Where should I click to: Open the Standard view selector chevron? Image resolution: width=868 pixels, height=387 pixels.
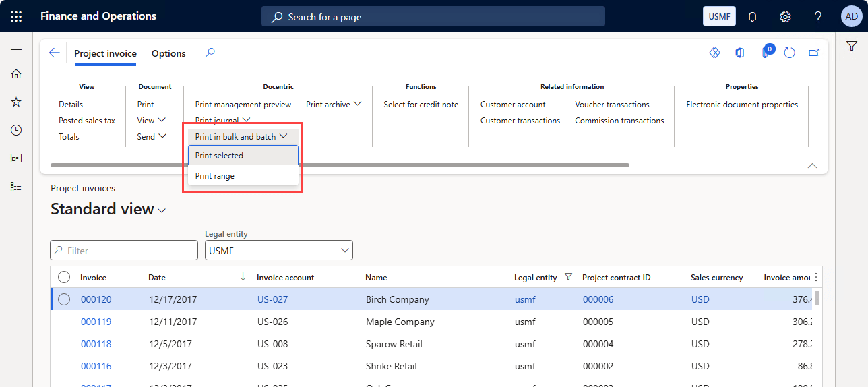(x=162, y=211)
